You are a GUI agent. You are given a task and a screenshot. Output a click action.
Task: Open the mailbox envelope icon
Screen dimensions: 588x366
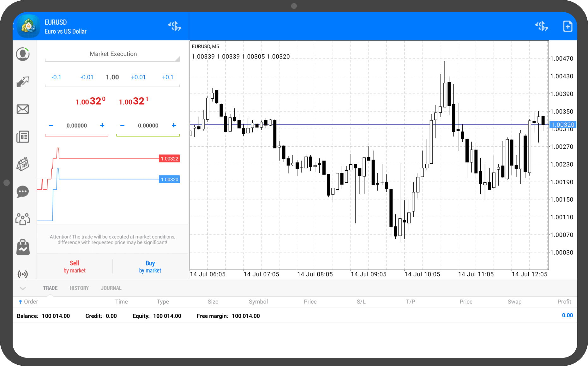click(x=23, y=109)
